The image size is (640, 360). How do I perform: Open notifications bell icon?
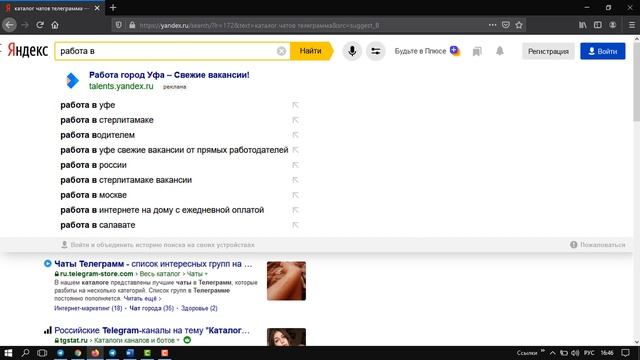[500, 51]
